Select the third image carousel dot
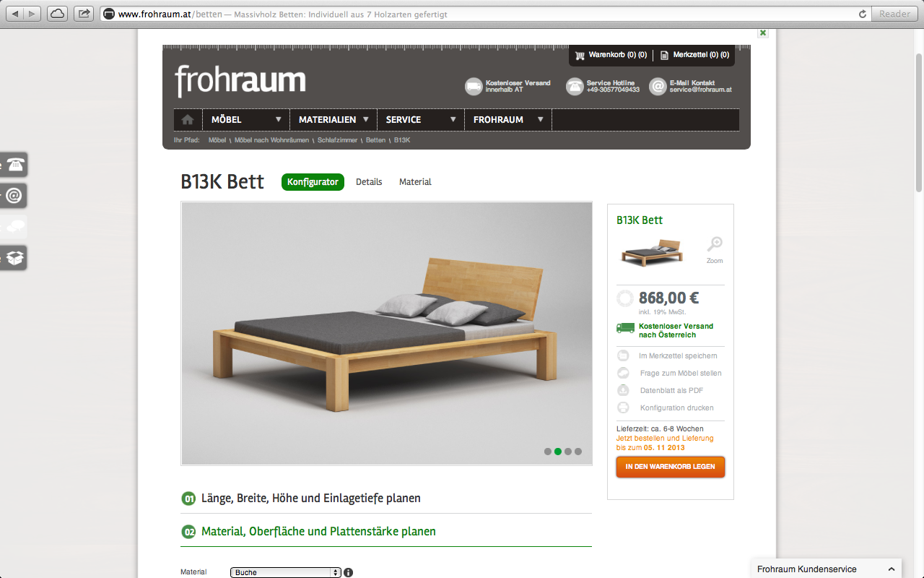This screenshot has width=924, height=578. point(568,452)
